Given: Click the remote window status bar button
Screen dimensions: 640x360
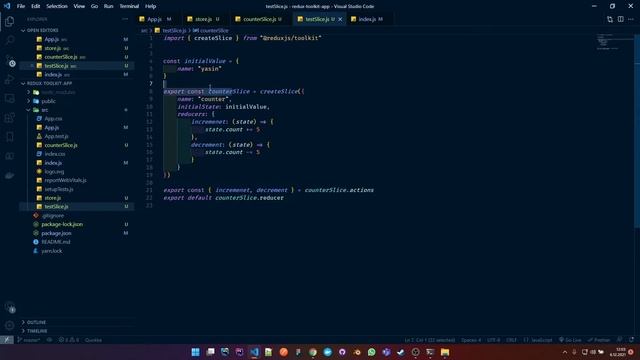Looking at the screenshot, I should coord(7,340).
